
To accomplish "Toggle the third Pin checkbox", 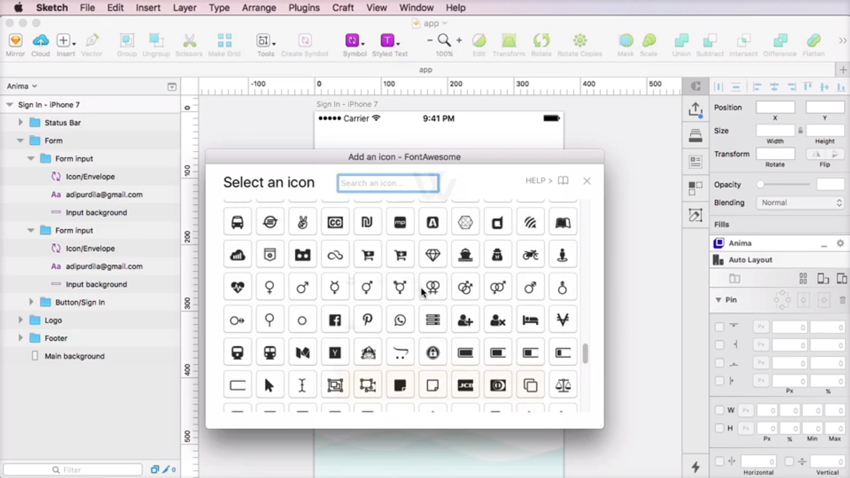I will 719,363.
